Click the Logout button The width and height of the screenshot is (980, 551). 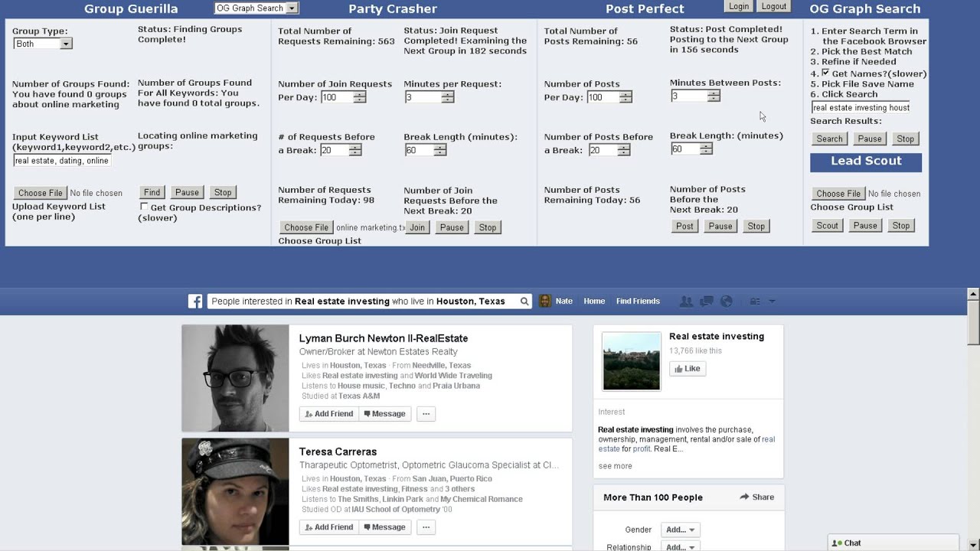tap(774, 6)
